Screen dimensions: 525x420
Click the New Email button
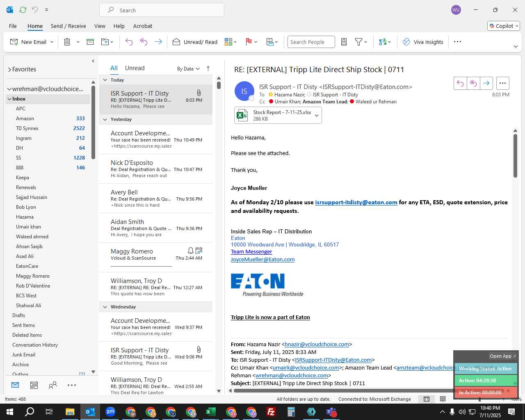[x=28, y=42]
